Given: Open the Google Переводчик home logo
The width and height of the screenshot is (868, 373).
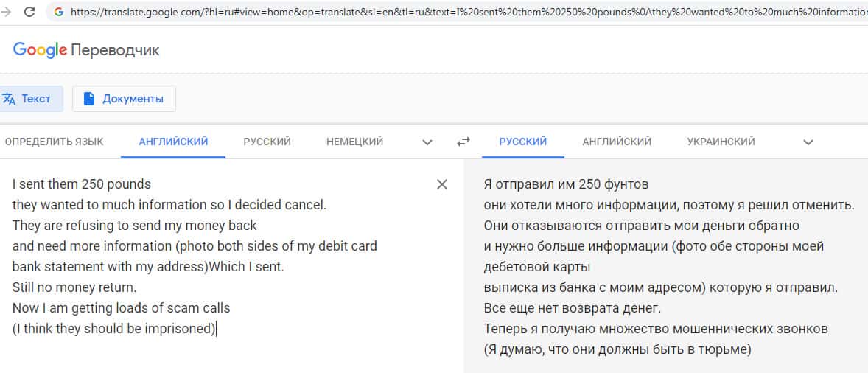Looking at the screenshot, I should (x=86, y=49).
